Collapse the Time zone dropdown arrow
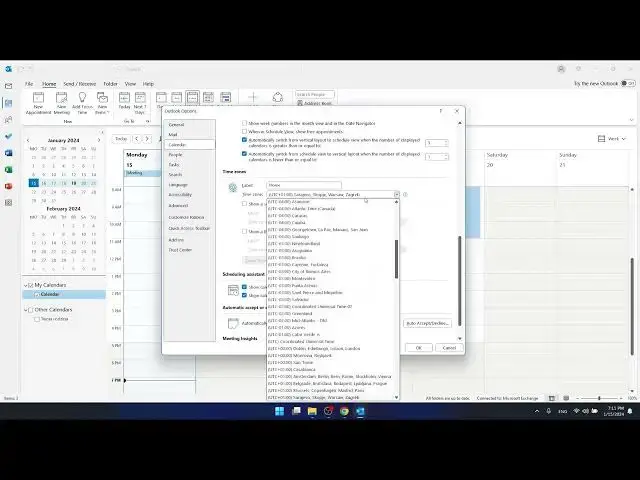The width and height of the screenshot is (640, 480). (x=396, y=195)
